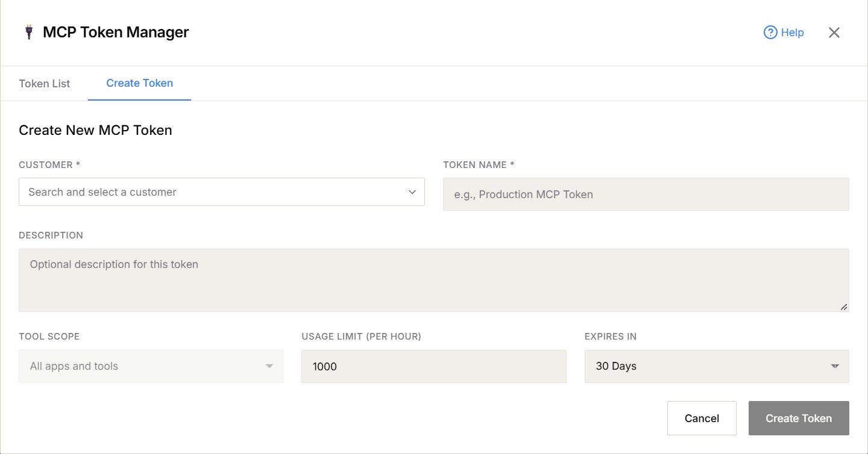The height and width of the screenshot is (454, 868).
Task: Open the Expires In dropdown
Action: [x=717, y=366]
